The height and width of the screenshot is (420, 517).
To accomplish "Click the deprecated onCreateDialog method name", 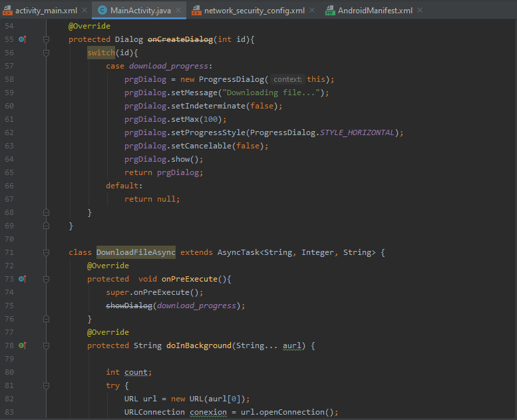I will 180,39.
